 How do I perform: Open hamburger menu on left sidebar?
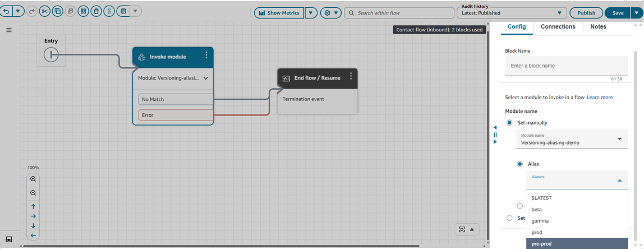coord(9,30)
